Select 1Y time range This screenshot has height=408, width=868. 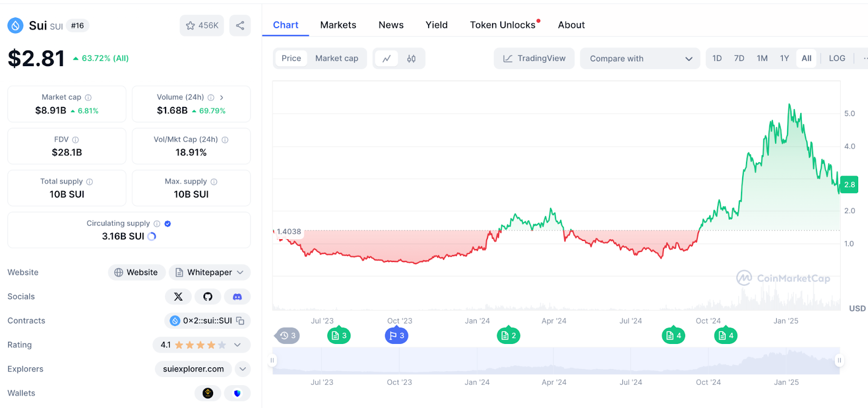784,59
